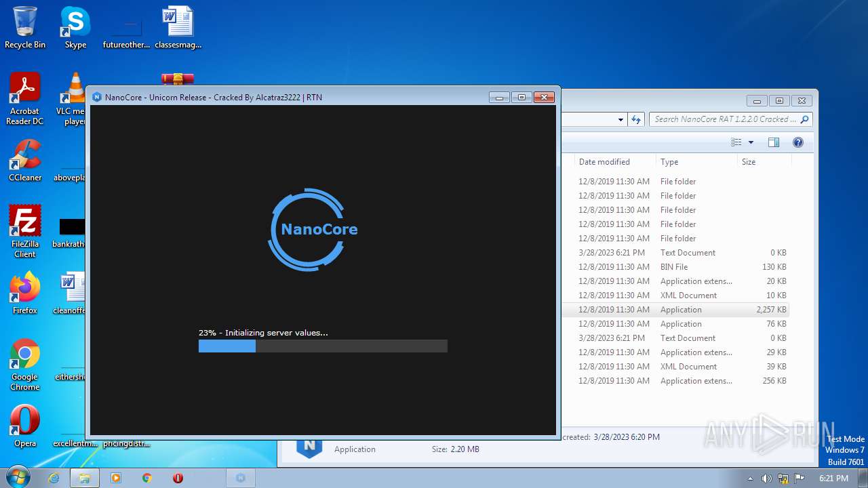Open Firefox desktop shortcut
The width and height of the screenshot is (868, 488).
point(25,293)
